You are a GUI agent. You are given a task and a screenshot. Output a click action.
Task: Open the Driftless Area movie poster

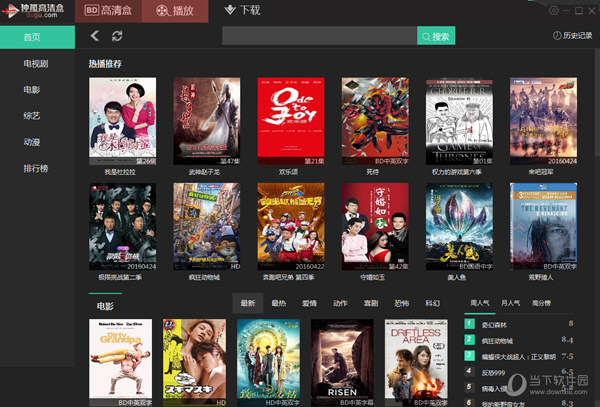point(416,363)
